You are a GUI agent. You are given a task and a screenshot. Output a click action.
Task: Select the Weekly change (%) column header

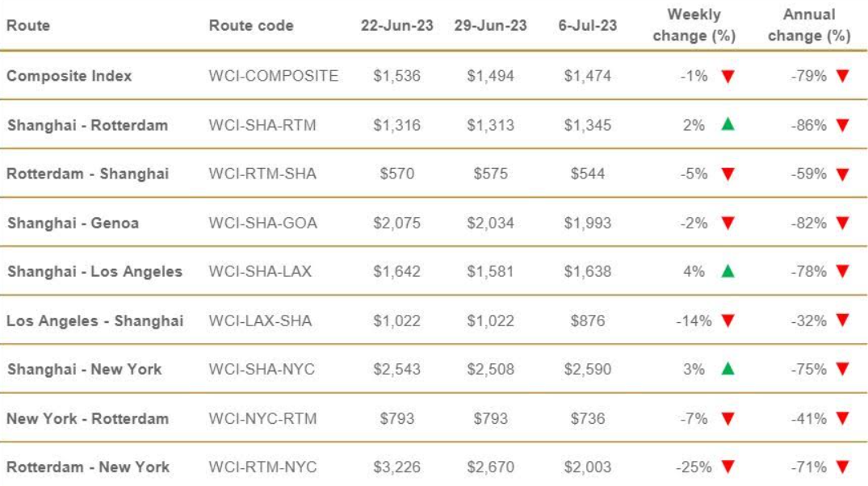pos(694,25)
